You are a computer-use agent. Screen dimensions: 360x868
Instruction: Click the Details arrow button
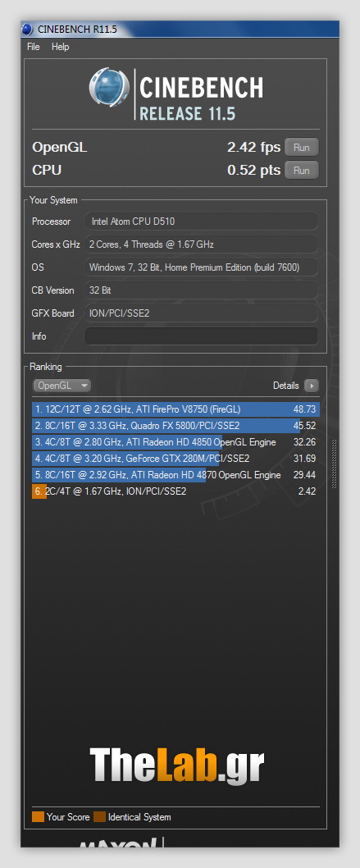tap(312, 386)
